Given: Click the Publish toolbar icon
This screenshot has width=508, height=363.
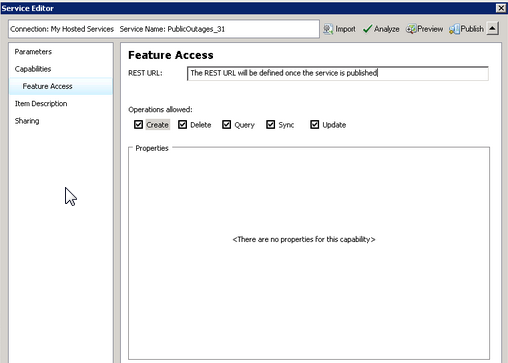Looking at the screenshot, I should coord(454,29).
